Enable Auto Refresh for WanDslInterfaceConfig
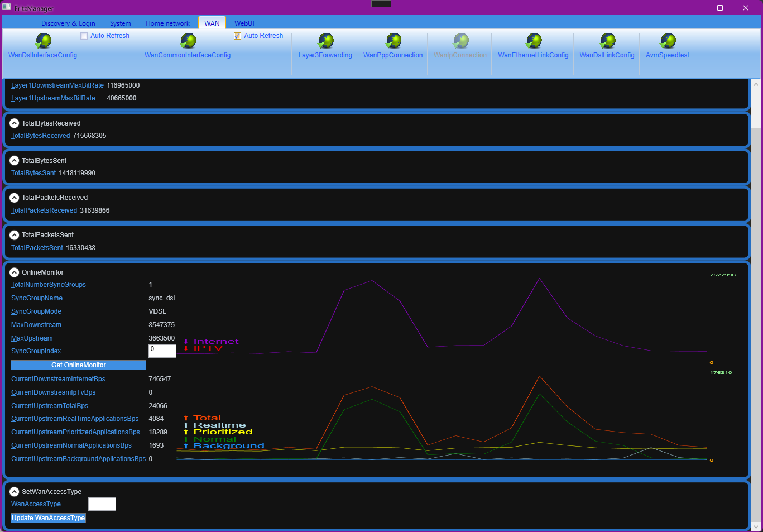 click(x=84, y=36)
